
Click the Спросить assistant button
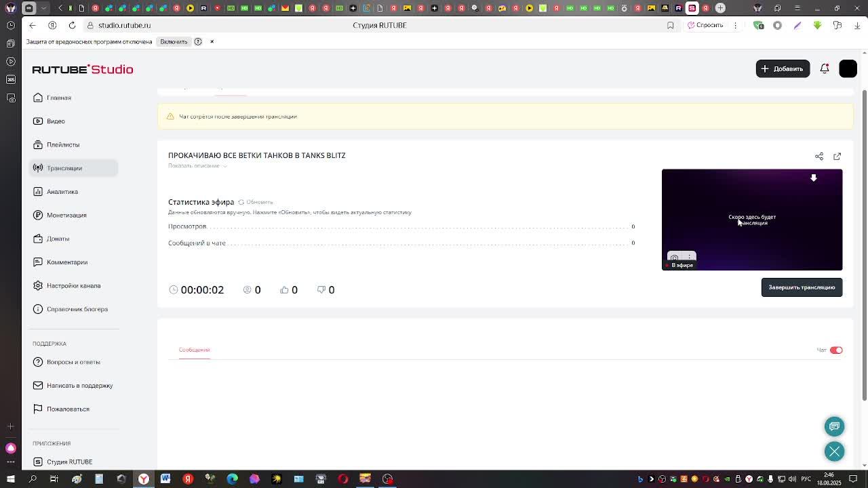point(705,25)
